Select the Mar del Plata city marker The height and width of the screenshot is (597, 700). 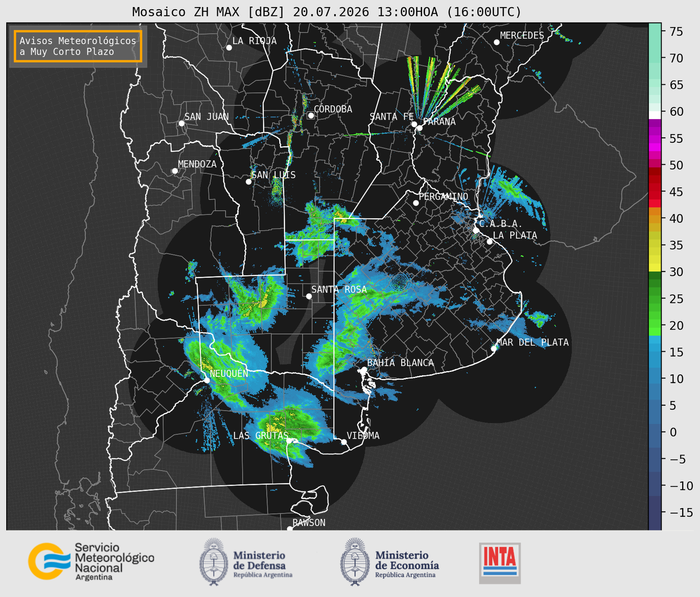pos(494,349)
